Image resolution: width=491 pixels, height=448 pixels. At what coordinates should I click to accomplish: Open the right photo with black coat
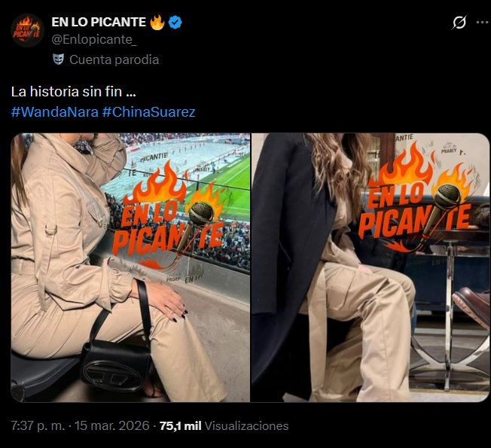tap(371, 268)
